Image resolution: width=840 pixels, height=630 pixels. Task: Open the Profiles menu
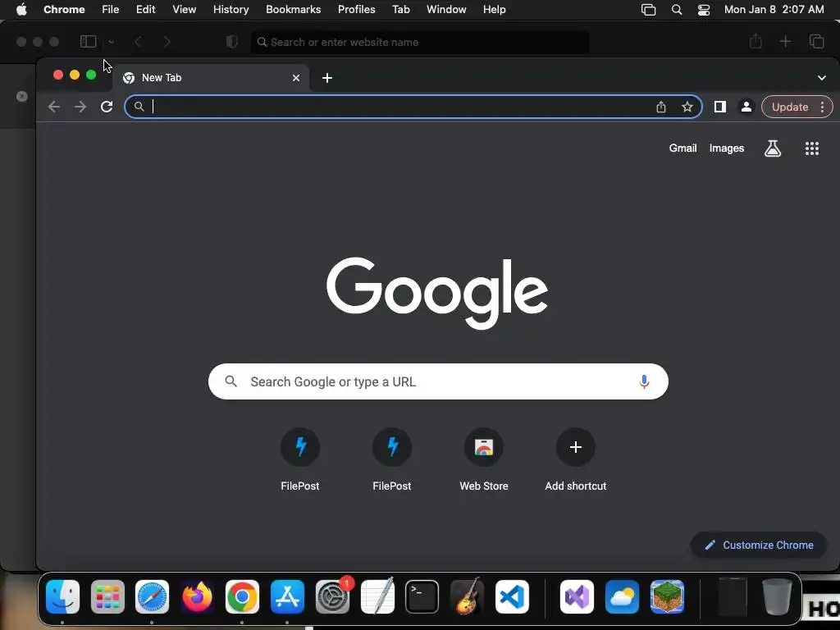[x=357, y=10]
